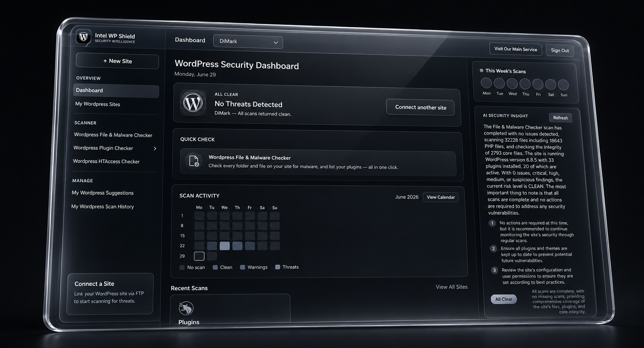Screen dimensions: 644x348
Task: Click the Friday cell in week 22
Action: coord(250,246)
